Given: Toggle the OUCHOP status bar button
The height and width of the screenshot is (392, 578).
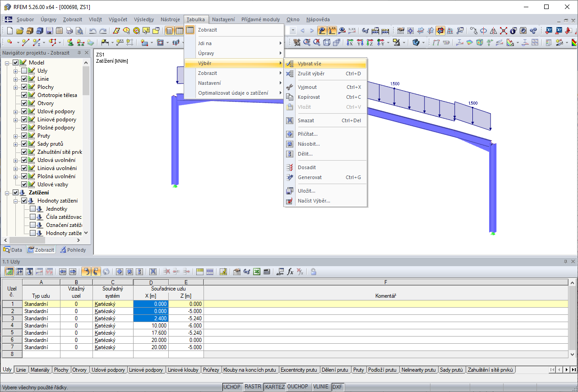Looking at the screenshot, I should (298, 387).
